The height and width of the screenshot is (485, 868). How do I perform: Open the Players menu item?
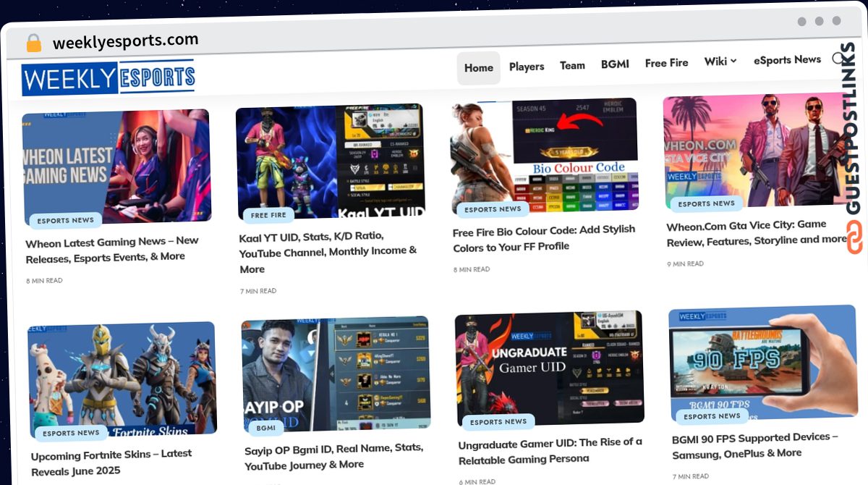[527, 67]
